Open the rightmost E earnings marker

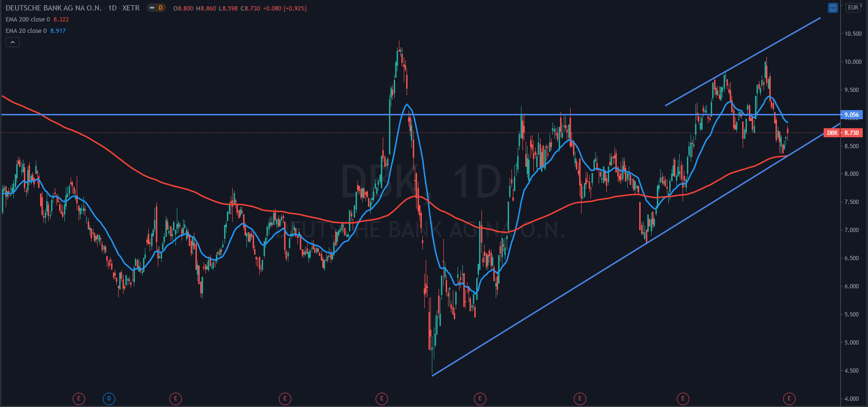789,398
